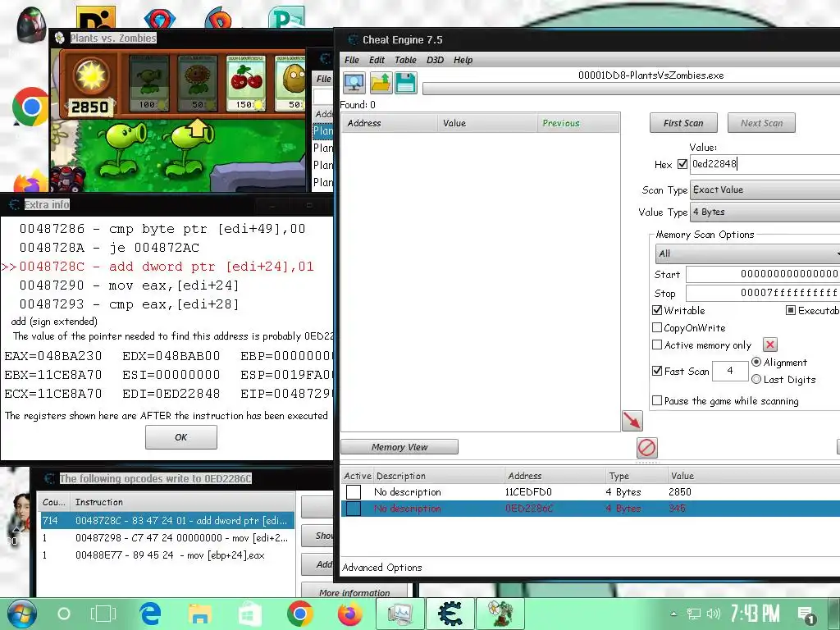Open Task View on the taskbar
This screenshot has height=630, width=840.
(x=103, y=614)
